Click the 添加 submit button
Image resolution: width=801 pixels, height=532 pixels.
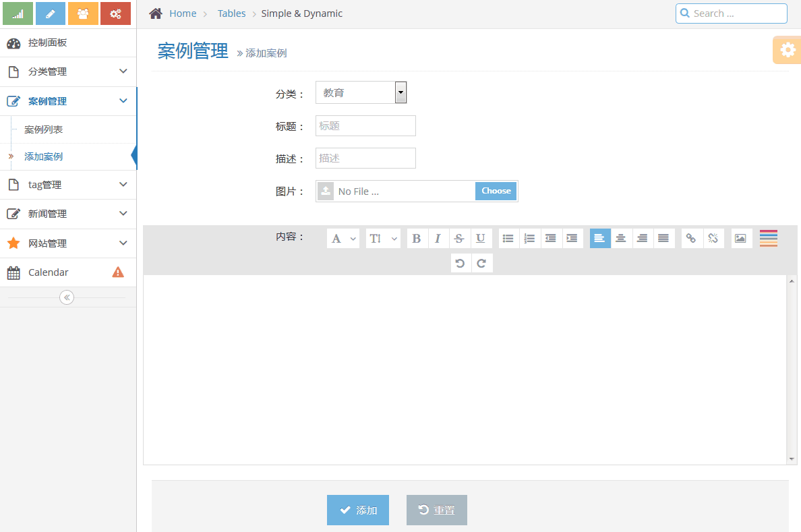click(358, 510)
